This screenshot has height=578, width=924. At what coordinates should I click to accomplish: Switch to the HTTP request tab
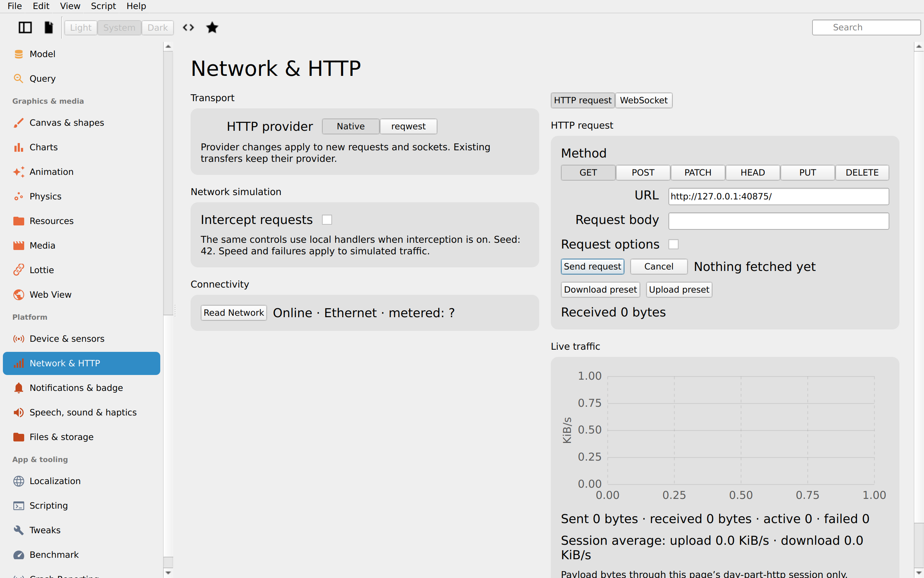(583, 100)
